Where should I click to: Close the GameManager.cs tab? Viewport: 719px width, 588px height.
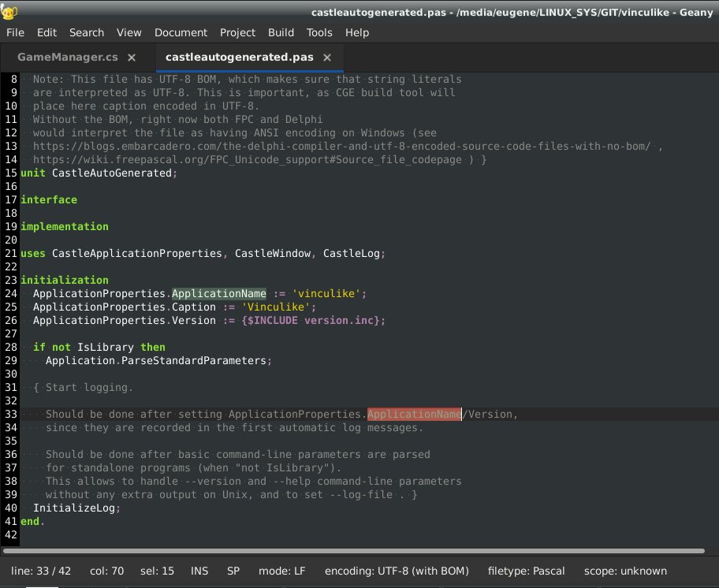pos(132,58)
